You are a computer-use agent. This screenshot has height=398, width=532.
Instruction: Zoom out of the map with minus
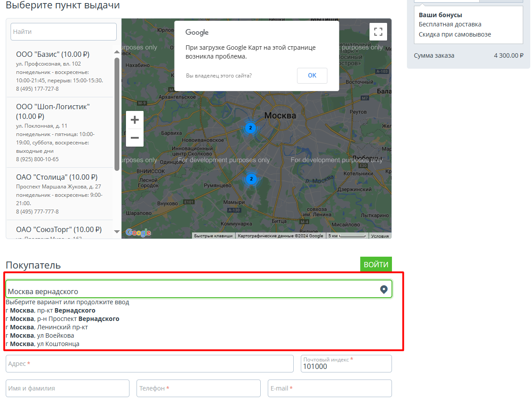tap(135, 138)
